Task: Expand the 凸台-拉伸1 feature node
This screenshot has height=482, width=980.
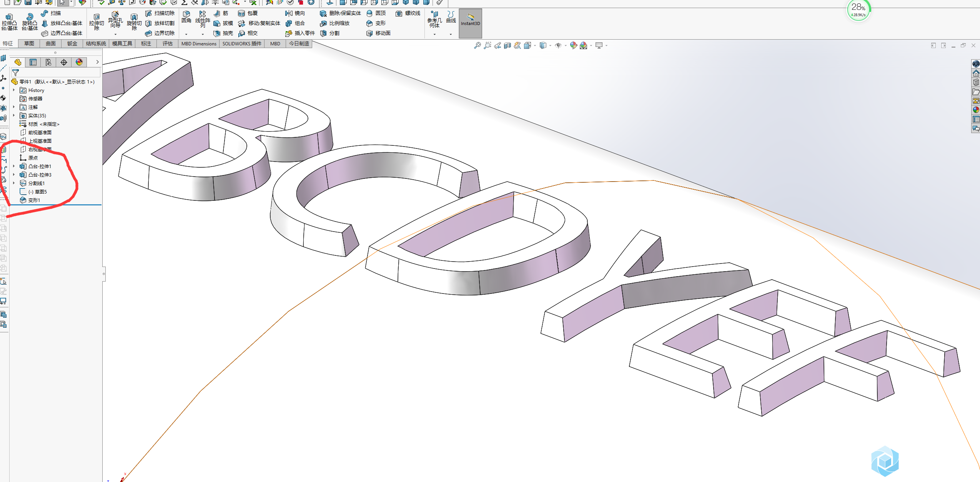Action: pos(14,166)
